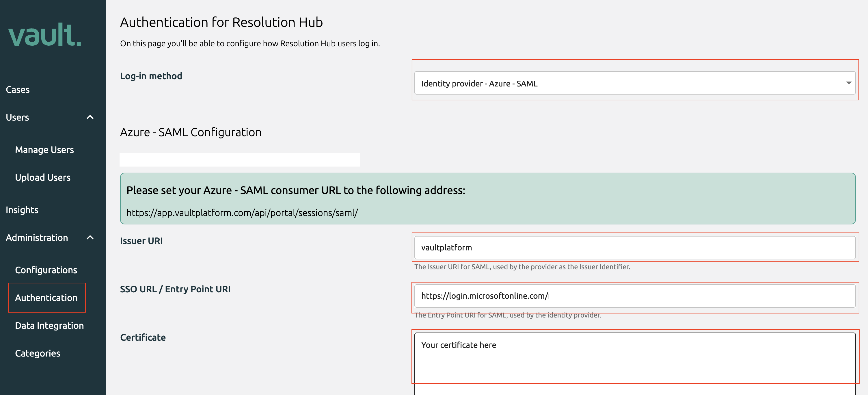This screenshot has width=868, height=395.
Task: Click the Authentication menu icon
Action: click(x=46, y=298)
